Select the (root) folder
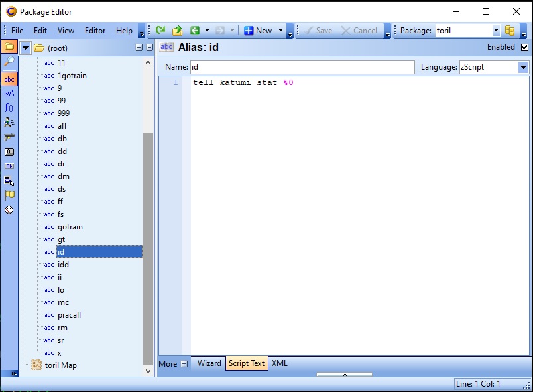The image size is (533, 392). (58, 48)
